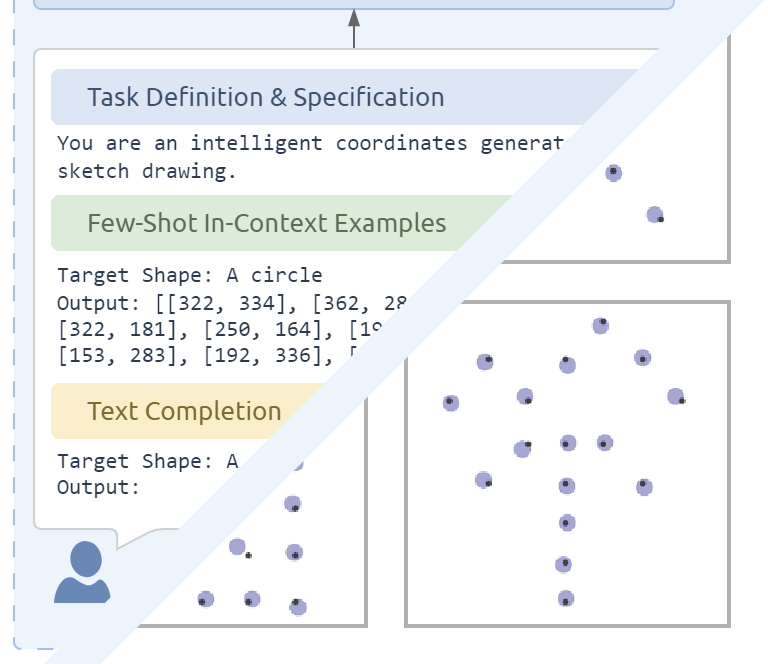Select bottom-left dot in the bottom-middle panel
768x664 pixels.
[205, 599]
